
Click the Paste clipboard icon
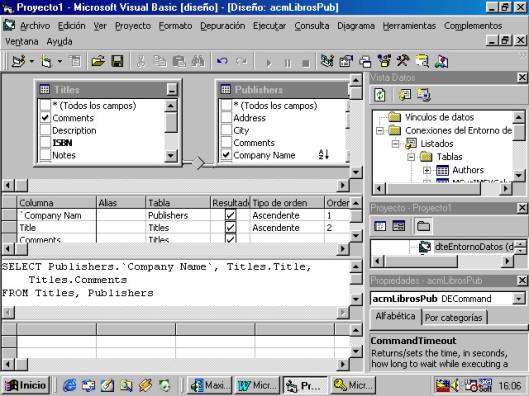point(179,61)
